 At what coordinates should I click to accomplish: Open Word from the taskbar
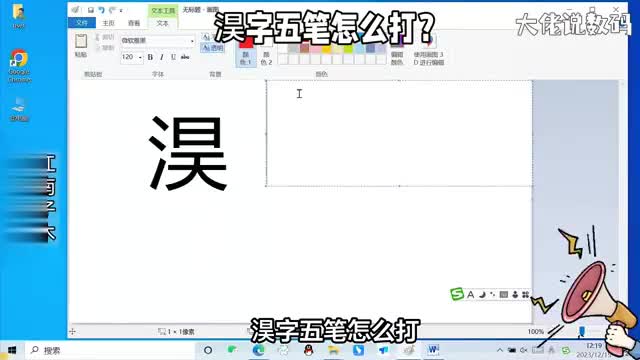(x=433, y=350)
